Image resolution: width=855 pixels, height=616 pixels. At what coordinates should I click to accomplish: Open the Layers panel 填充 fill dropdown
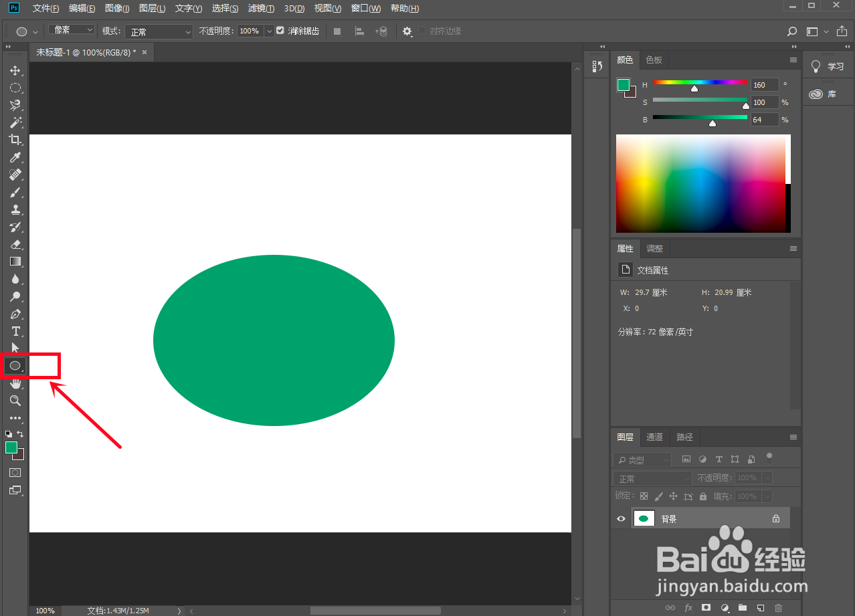pos(767,497)
